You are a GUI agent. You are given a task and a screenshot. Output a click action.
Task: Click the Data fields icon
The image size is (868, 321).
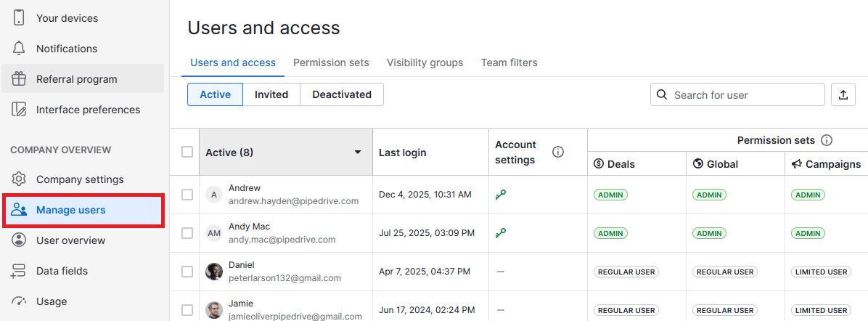pyautogui.click(x=19, y=271)
